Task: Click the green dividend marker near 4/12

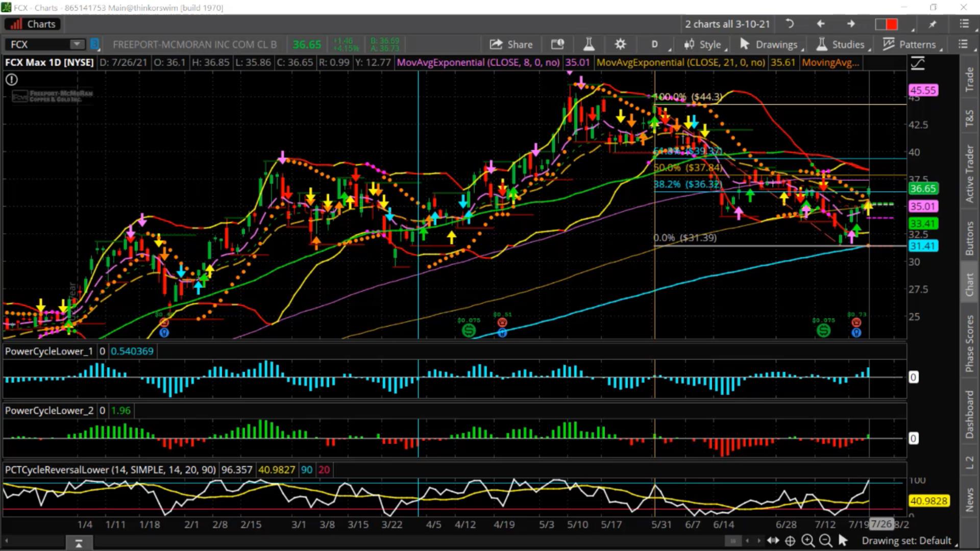Action: 469,331
